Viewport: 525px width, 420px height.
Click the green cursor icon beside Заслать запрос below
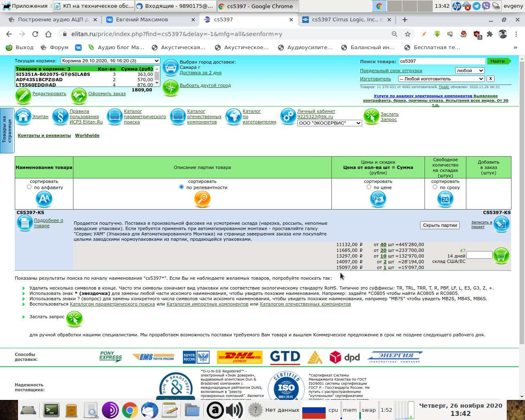tap(75, 319)
